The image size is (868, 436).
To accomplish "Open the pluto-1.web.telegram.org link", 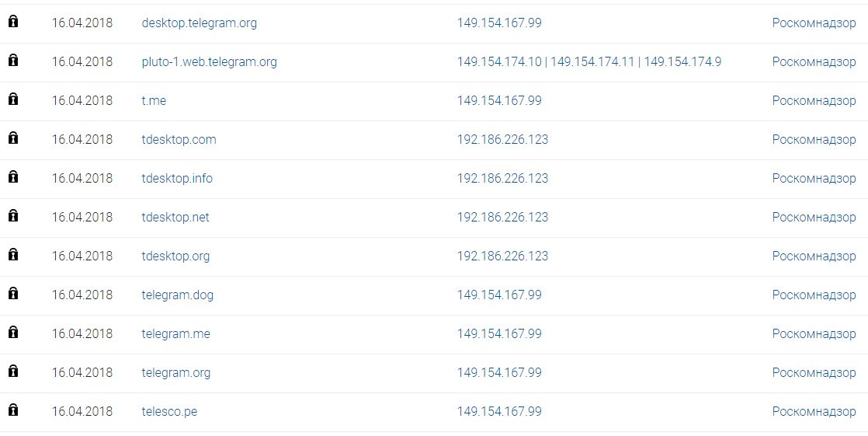I will (x=210, y=62).
